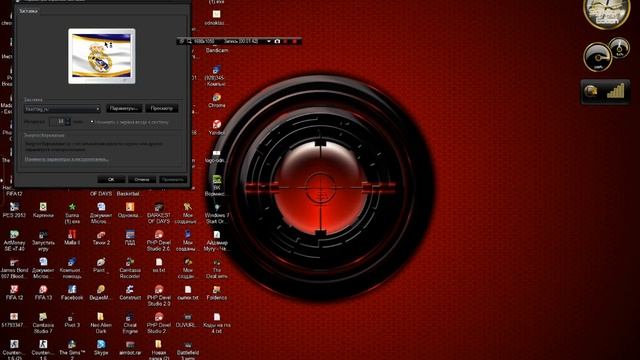Open the screensaver selection dropdown
The height and width of the screenshot is (360, 640).
[62, 109]
